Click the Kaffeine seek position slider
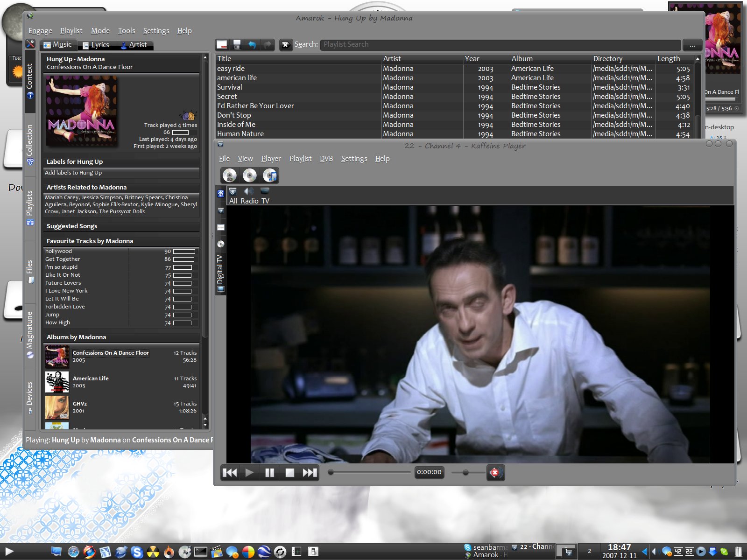 [x=369, y=472]
